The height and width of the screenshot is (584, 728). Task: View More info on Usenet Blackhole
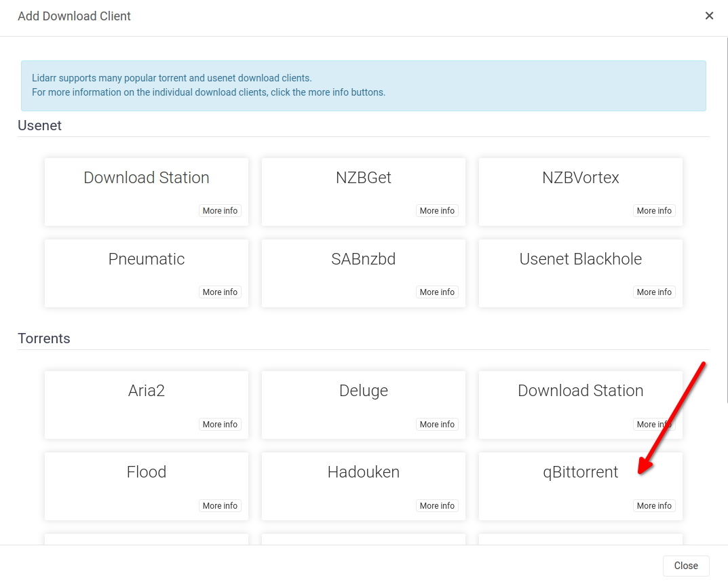654,292
